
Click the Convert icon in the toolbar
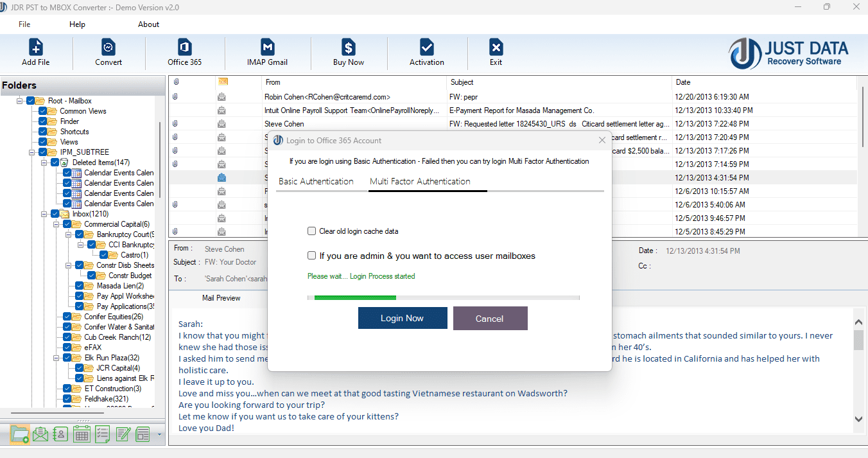(108, 51)
